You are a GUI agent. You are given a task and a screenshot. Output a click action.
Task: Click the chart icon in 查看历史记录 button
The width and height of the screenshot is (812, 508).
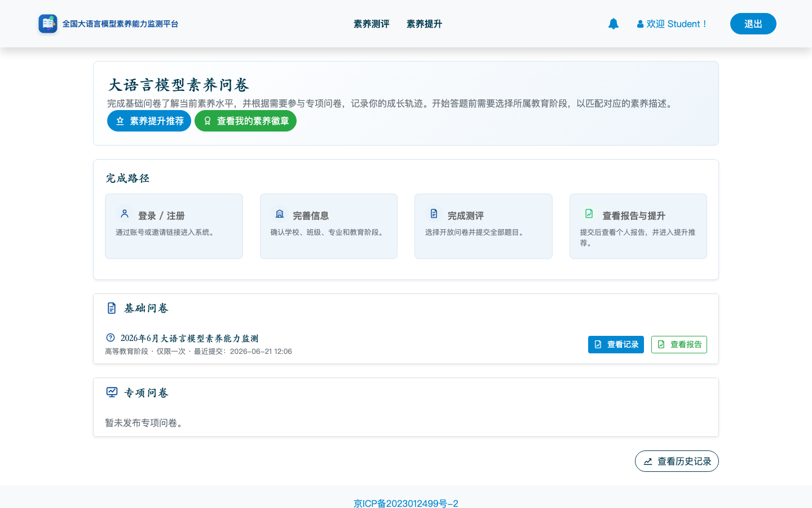(648, 461)
